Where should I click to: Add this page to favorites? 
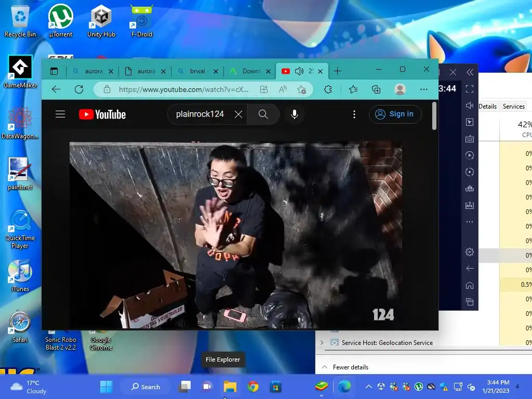(301, 89)
